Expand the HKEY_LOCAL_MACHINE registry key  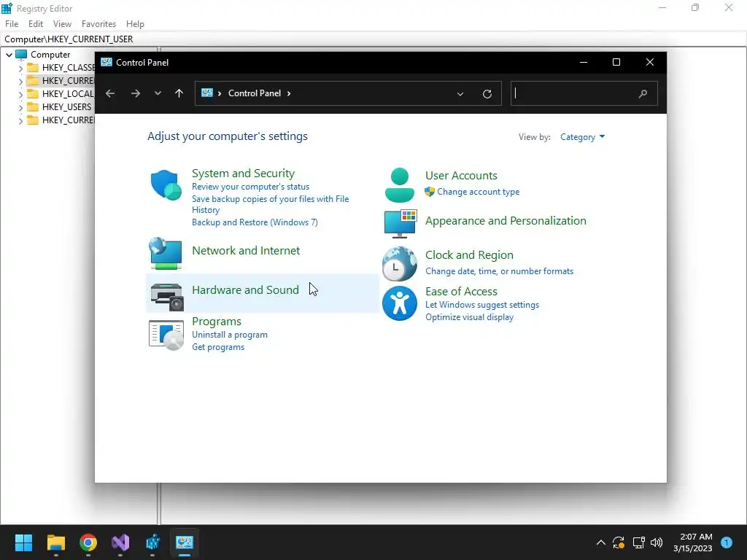click(x=20, y=94)
